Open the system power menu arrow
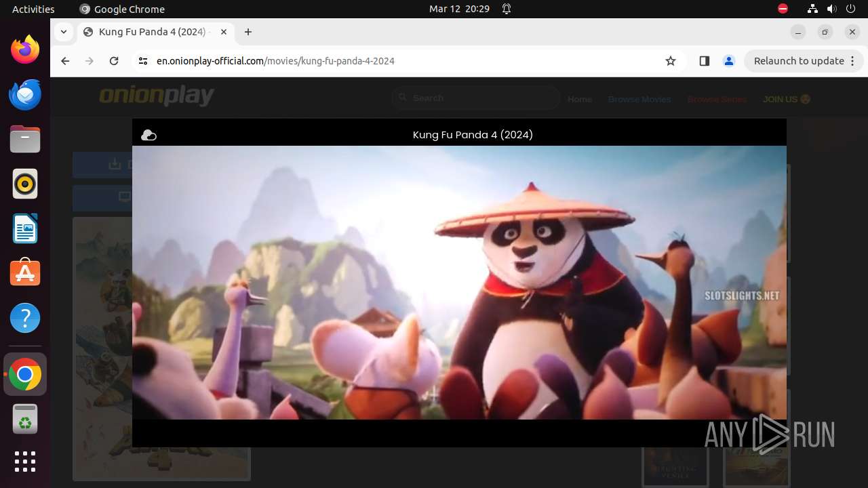 pos(852,9)
